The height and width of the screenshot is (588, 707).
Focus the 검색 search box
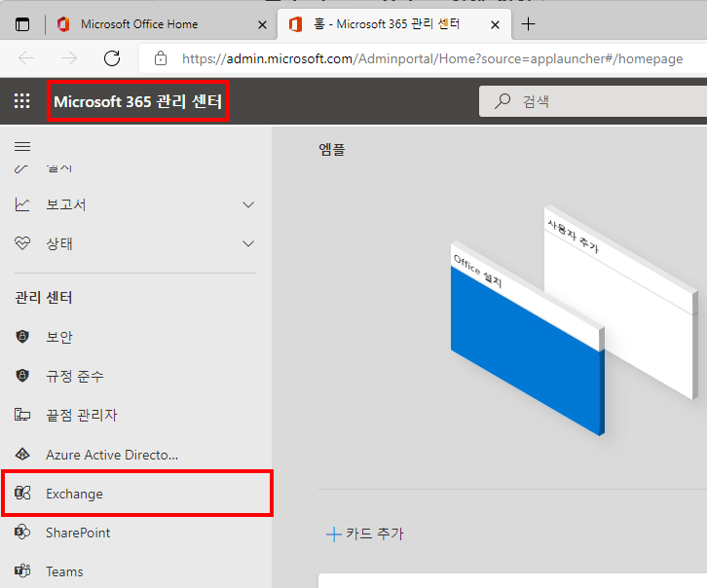click(x=593, y=101)
